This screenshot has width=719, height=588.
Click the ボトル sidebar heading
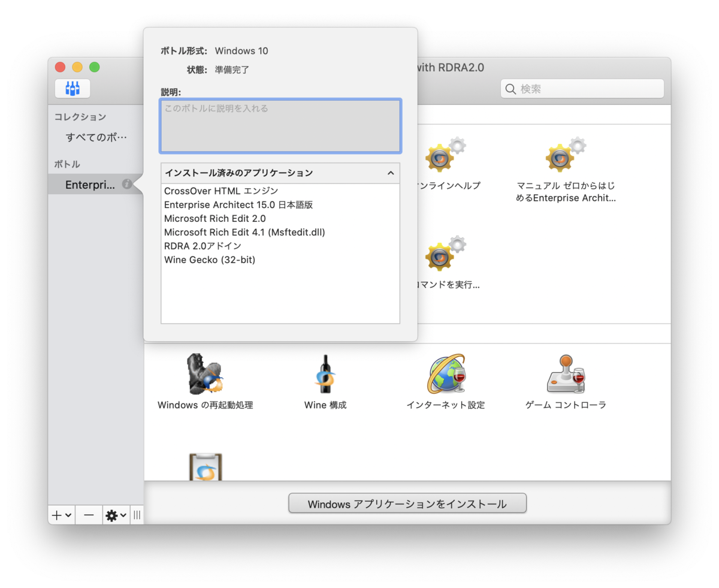click(67, 164)
